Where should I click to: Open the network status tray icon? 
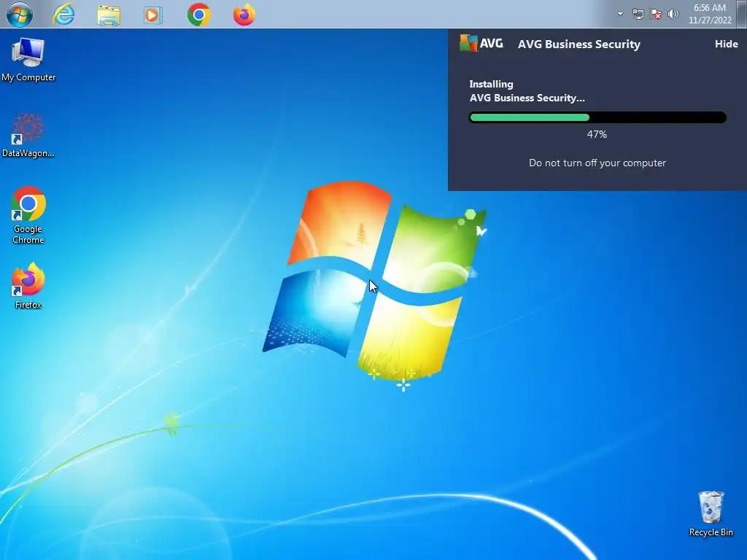638,14
